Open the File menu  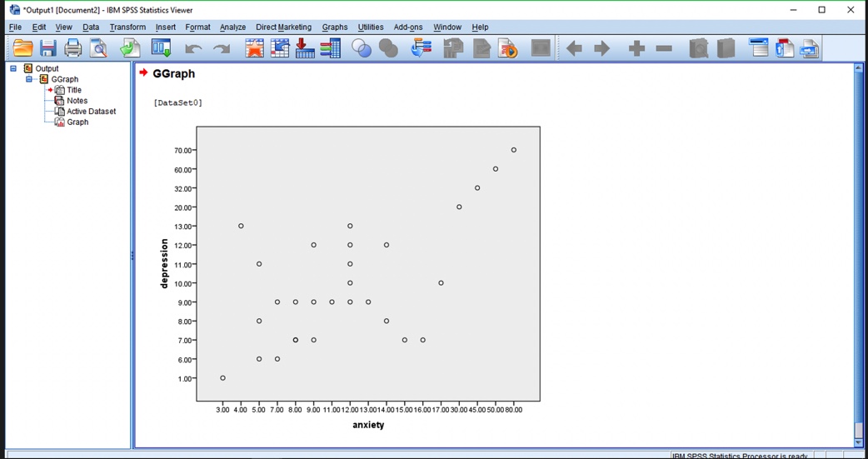click(16, 27)
